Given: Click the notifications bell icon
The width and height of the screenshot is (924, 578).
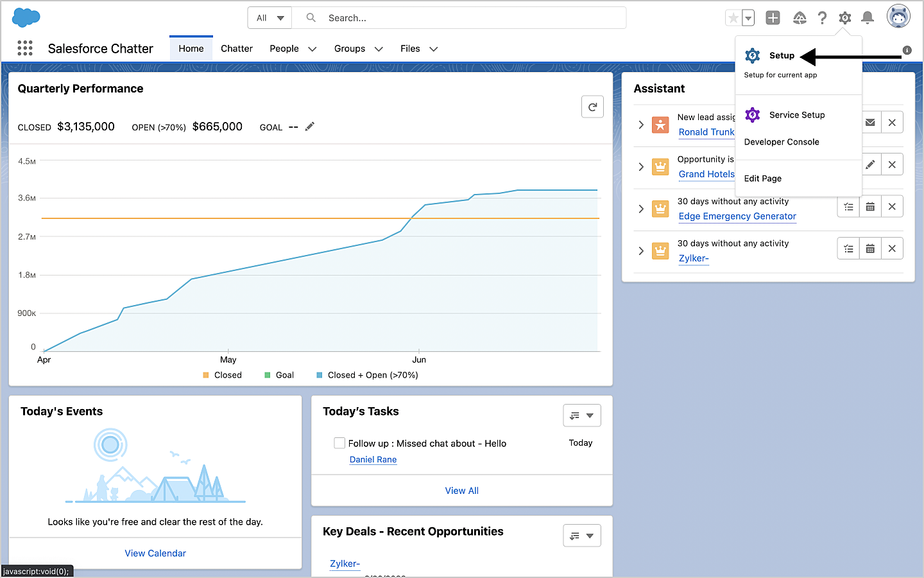Looking at the screenshot, I should (x=867, y=18).
